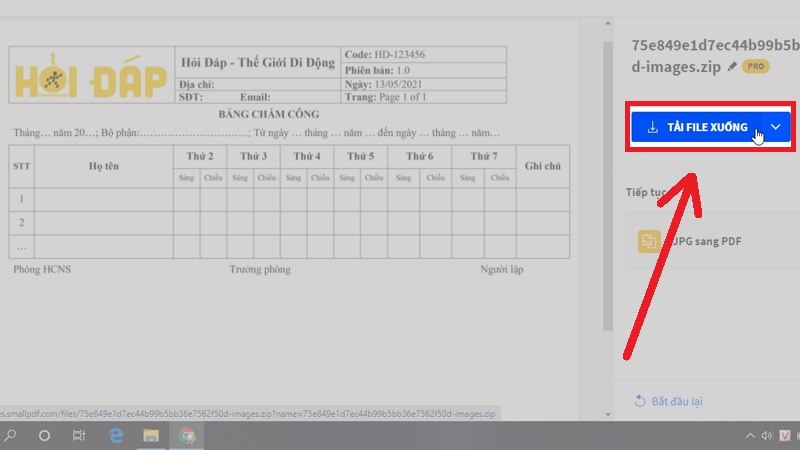The height and width of the screenshot is (450, 800).
Task: Click the Bắt đầu lại link
Action: [x=678, y=401]
